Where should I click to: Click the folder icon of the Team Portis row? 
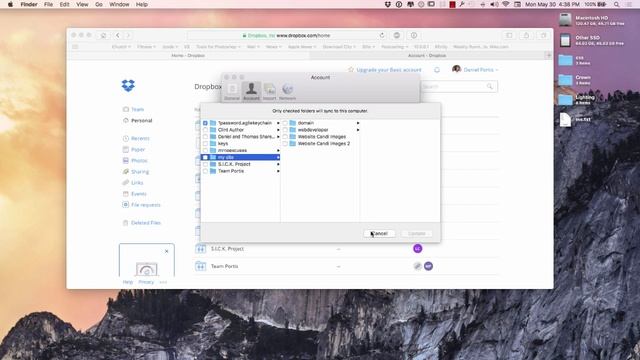coord(200,267)
